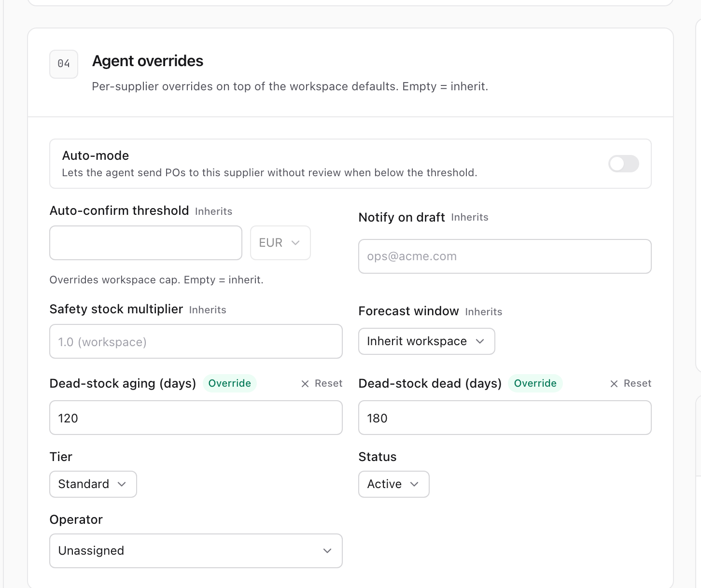Edit the Dead-stock aging days value 120
This screenshot has height=588, width=701.
[x=196, y=418]
